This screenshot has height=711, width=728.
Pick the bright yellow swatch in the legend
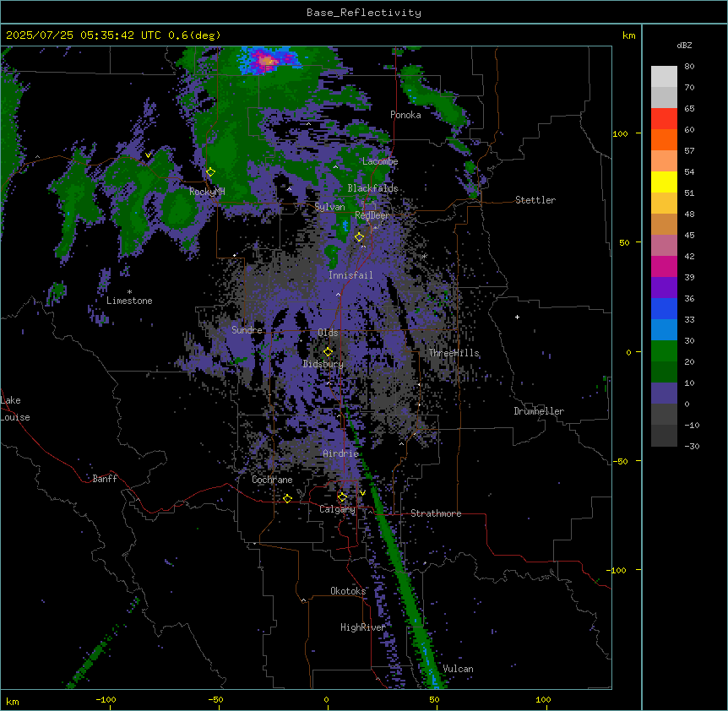coord(664,182)
